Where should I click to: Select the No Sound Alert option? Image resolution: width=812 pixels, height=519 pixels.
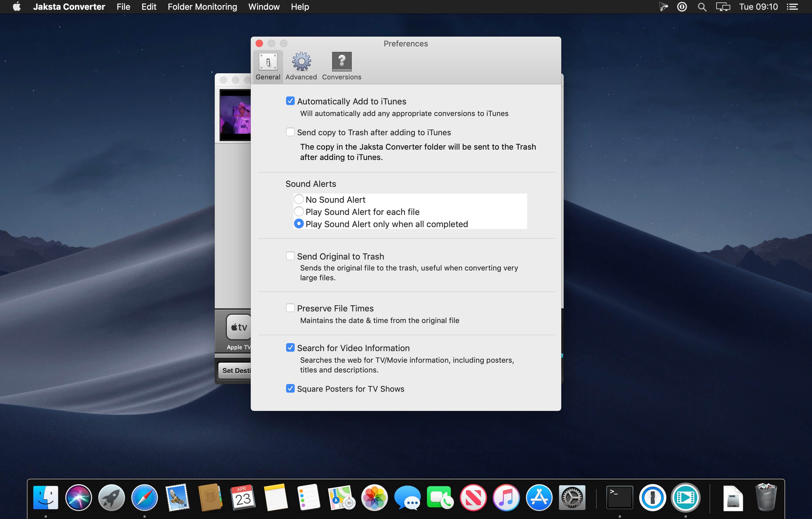tap(299, 199)
